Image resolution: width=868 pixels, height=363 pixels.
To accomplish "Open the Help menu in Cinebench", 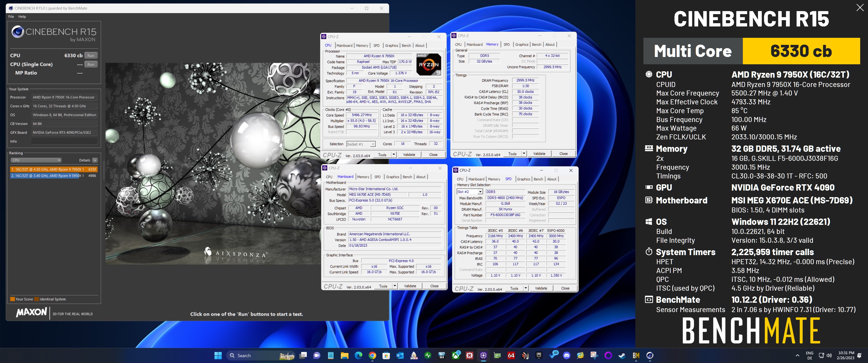I will click(22, 16).
